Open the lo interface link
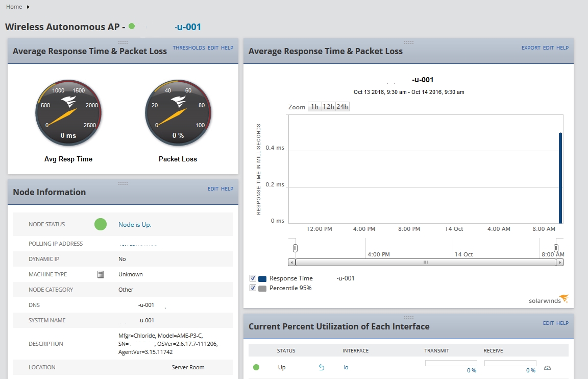Screen dimensions: 588x379 point(346,367)
